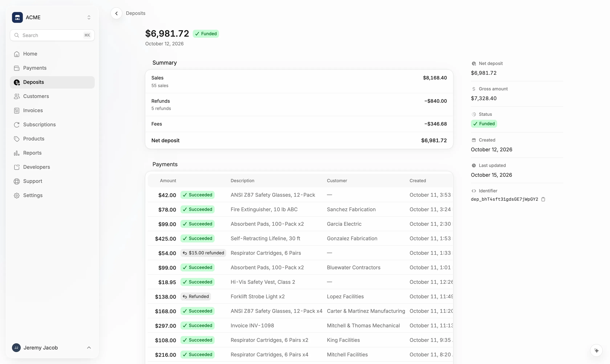Go to Home in sidebar
The height and width of the screenshot is (364, 610).
point(52,54)
